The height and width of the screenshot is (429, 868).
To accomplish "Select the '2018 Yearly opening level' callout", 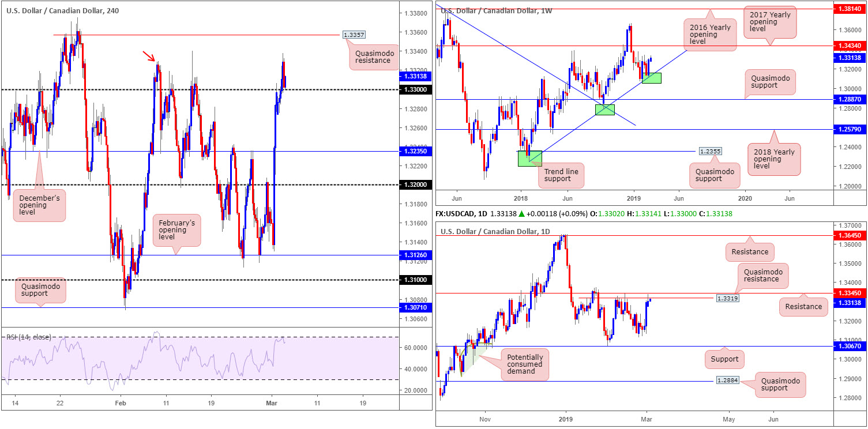I will point(773,159).
